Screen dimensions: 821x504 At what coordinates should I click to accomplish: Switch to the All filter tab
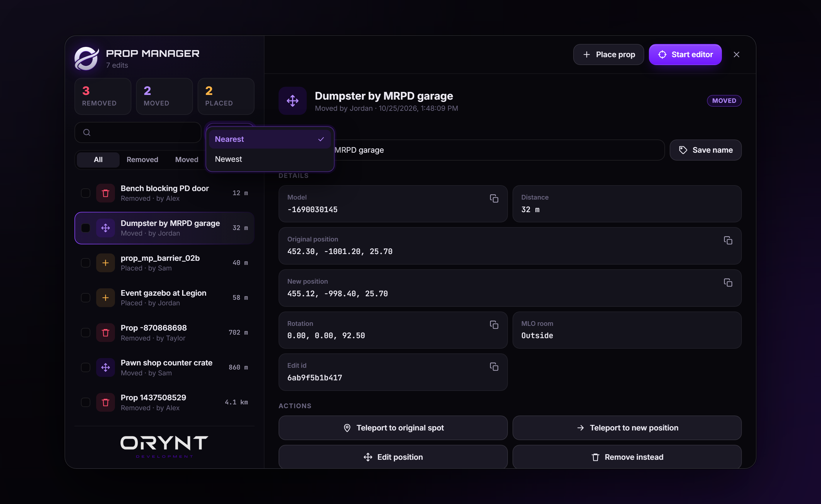coord(98,160)
